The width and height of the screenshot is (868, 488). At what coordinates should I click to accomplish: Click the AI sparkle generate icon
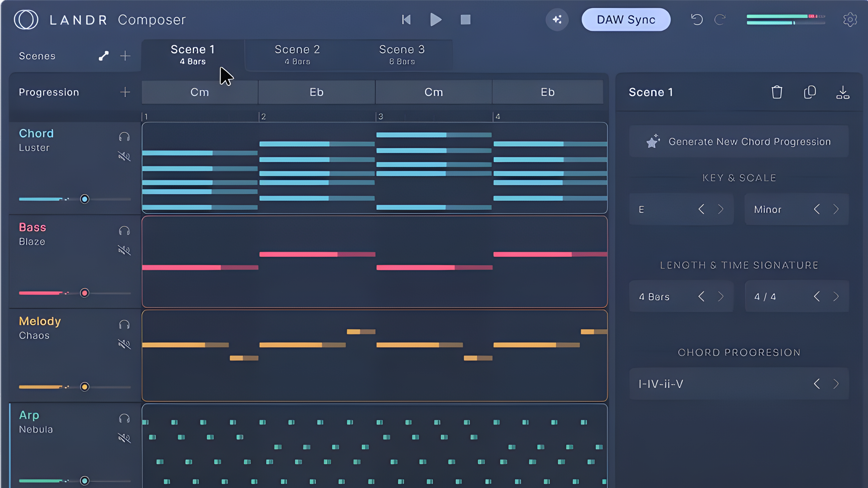557,19
